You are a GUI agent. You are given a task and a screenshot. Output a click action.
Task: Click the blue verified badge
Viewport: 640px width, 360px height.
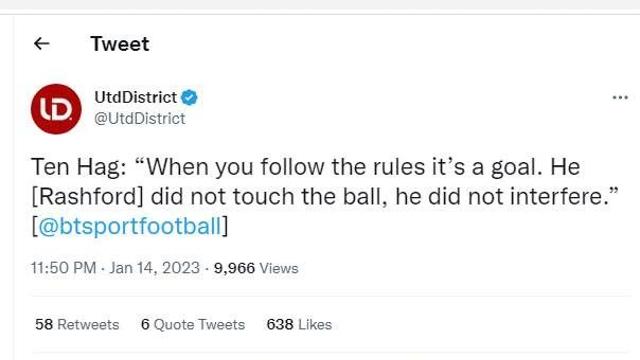click(x=189, y=98)
